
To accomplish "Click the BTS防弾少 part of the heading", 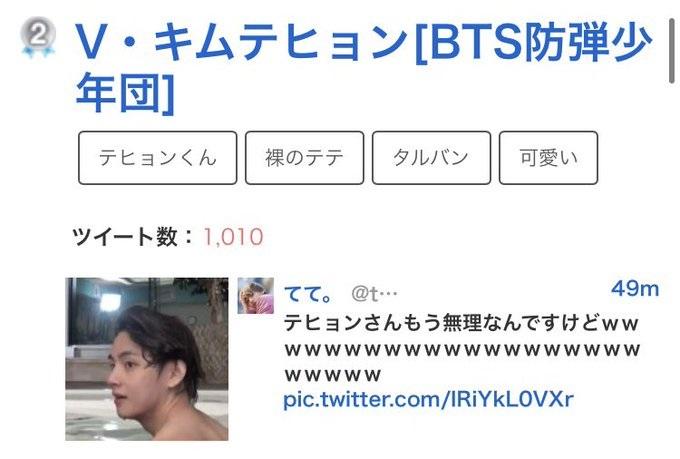I will 541,42.
